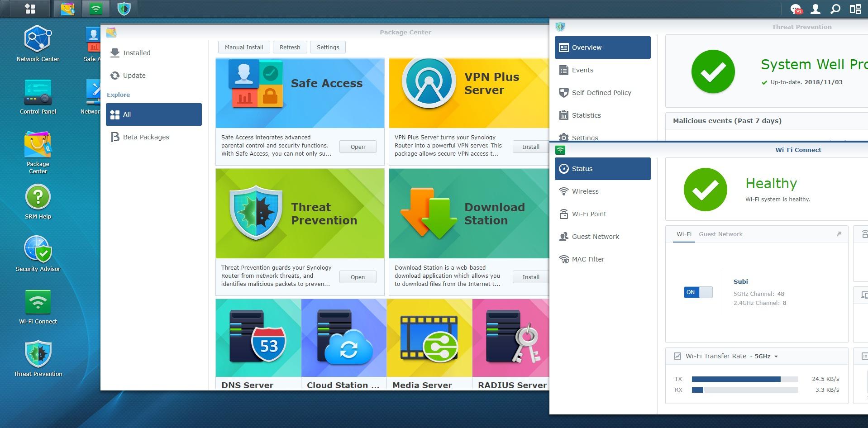
Task: Open Network Center desktop icon
Action: tap(38, 43)
